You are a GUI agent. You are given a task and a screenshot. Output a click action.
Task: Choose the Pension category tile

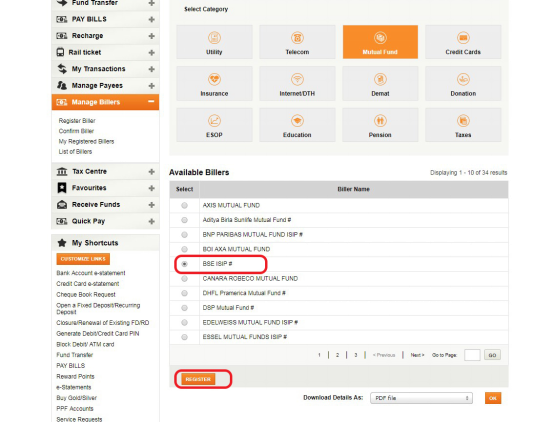[380, 125]
